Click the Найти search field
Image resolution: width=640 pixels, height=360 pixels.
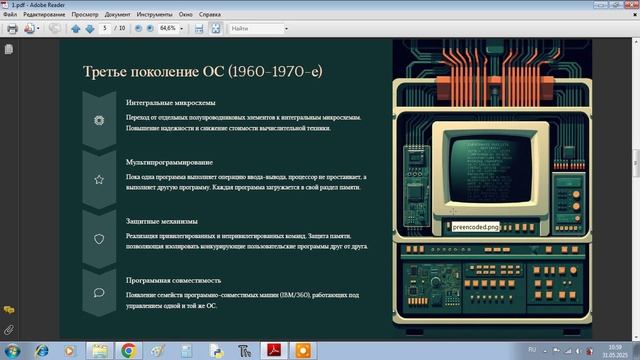pos(256,29)
